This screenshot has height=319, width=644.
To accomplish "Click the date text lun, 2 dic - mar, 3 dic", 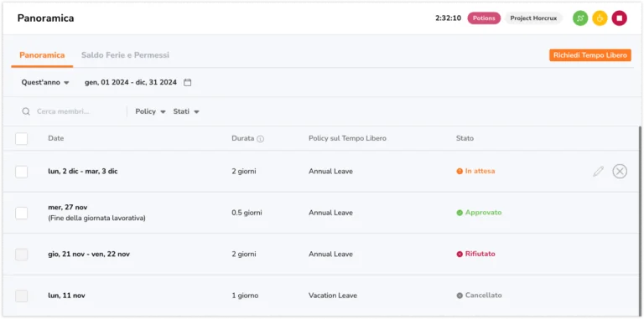I will point(83,172).
